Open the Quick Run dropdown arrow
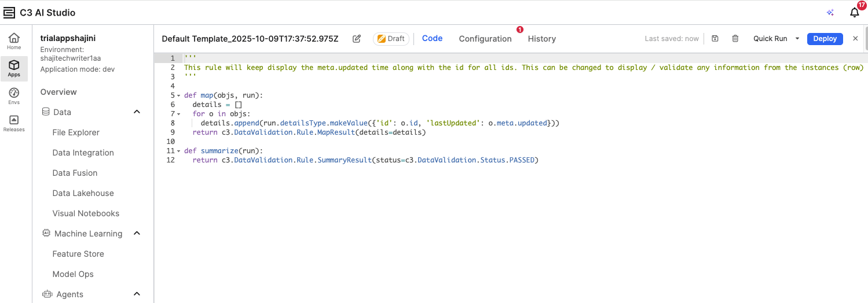Image resolution: width=868 pixels, height=303 pixels. pyautogui.click(x=797, y=39)
